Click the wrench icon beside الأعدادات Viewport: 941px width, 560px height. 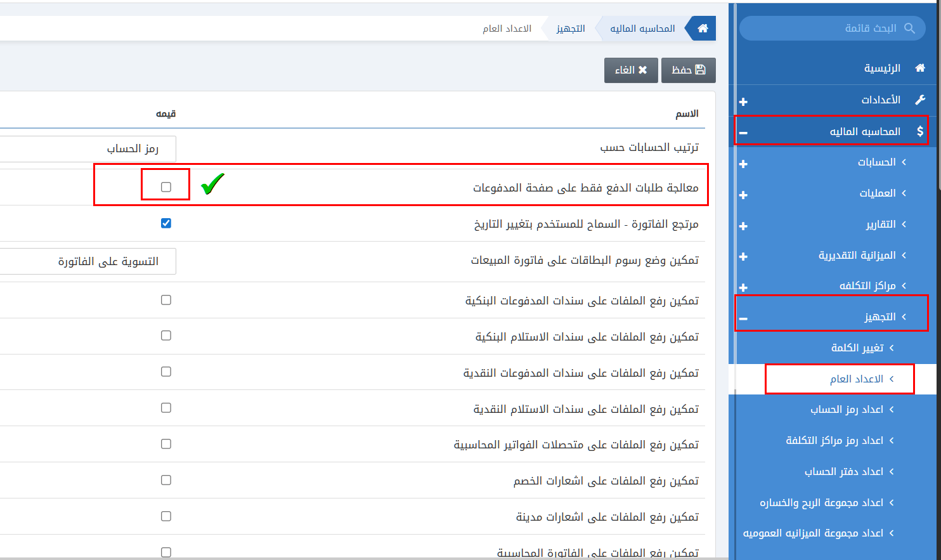pos(920,100)
